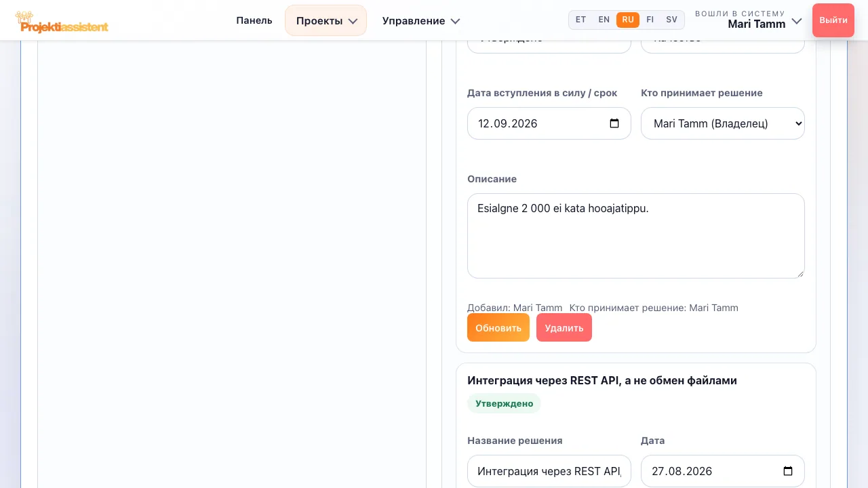Viewport: 868px width, 488px height.
Task: Switch language to SV
Action: click(x=671, y=20)
